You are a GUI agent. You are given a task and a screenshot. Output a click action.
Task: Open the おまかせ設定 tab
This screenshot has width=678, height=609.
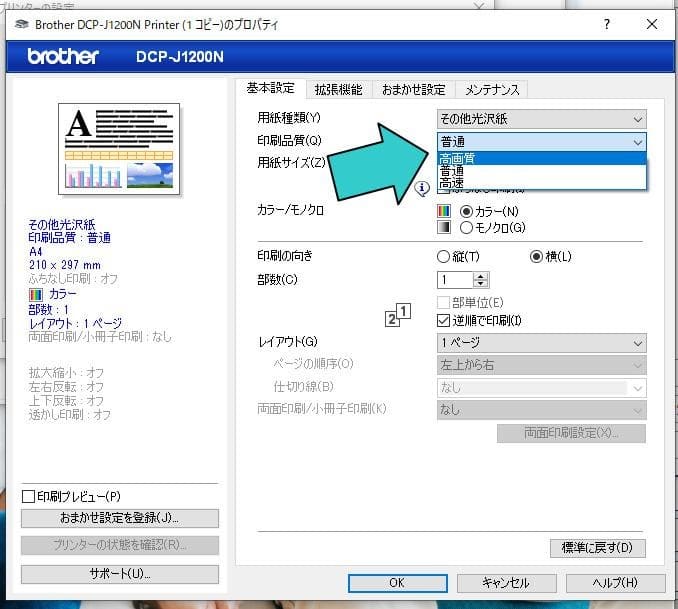click(x=413, y=90)
